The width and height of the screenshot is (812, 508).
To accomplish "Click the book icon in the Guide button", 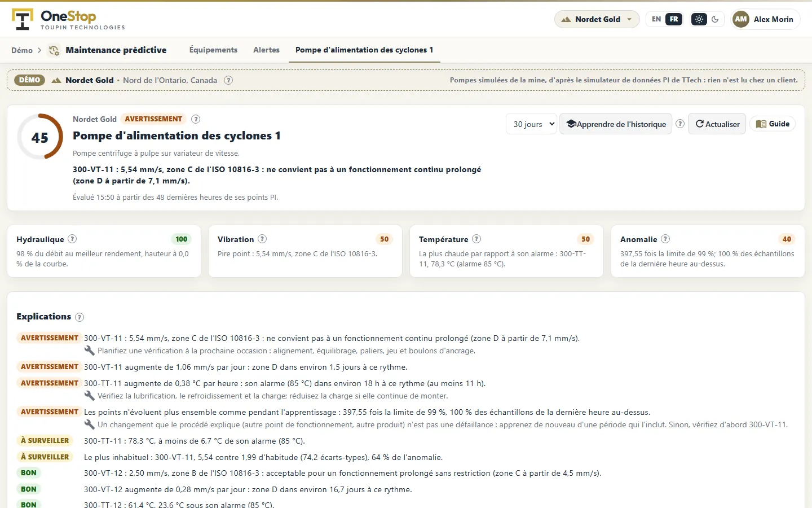I will pos(761,124).
